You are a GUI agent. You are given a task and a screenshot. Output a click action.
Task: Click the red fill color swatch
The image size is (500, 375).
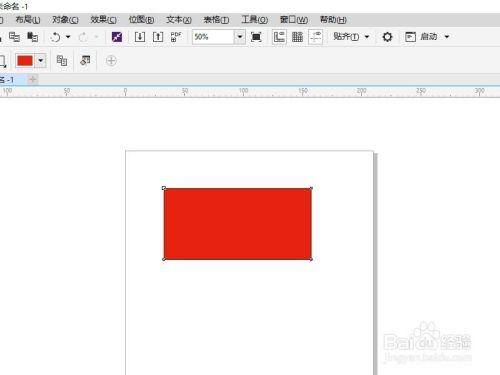25,61
